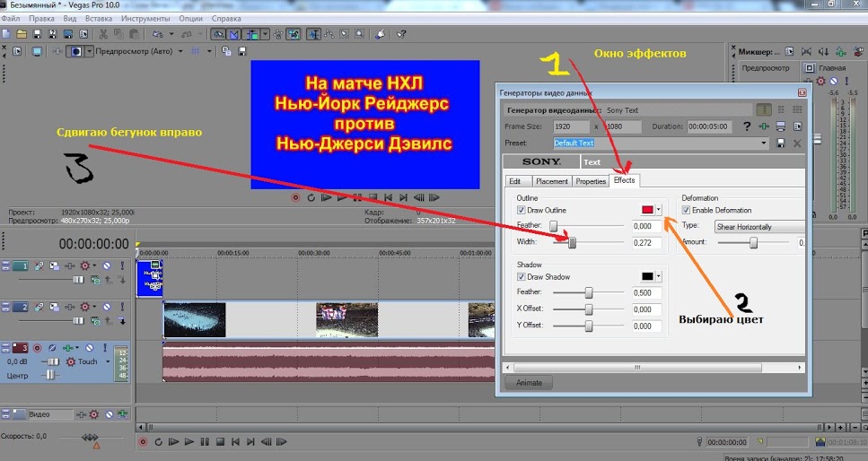
Task: Open the preview quality Предпросмотр (Авто) dropdown
Action: point(180,51)
